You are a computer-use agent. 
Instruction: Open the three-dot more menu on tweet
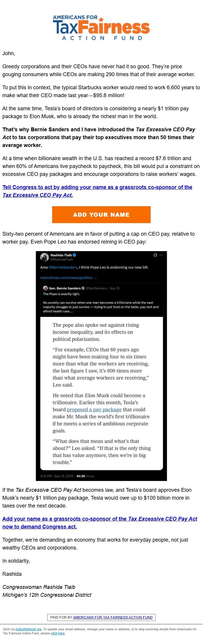(161, 255)
